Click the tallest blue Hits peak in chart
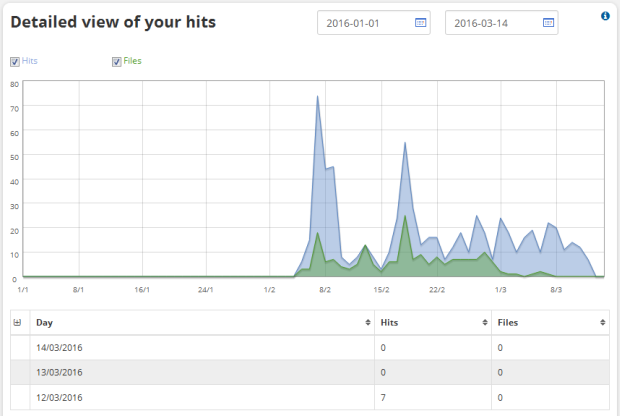This screenshot has height=416, width=620. coord(318,100)
